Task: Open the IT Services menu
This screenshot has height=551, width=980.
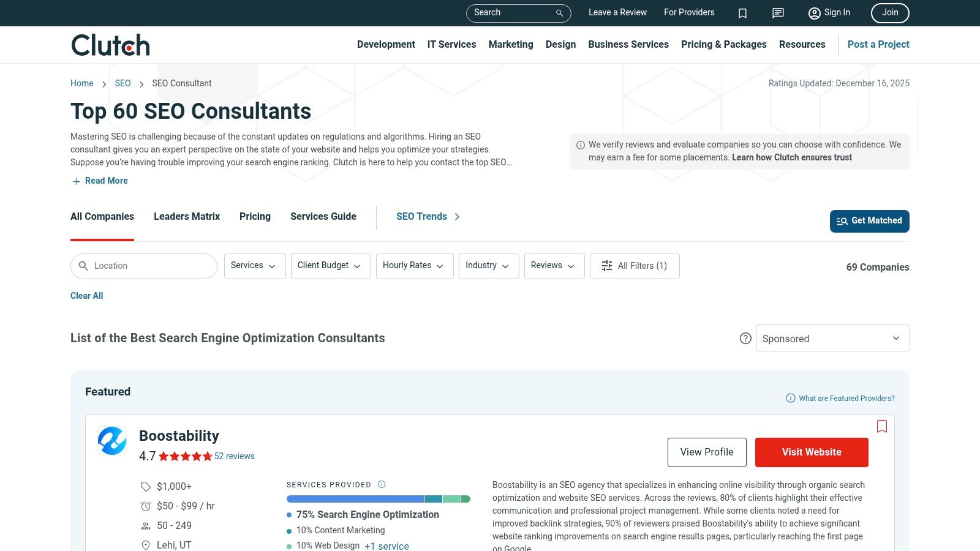Action: pyautogui.click(x=451, y=44)
